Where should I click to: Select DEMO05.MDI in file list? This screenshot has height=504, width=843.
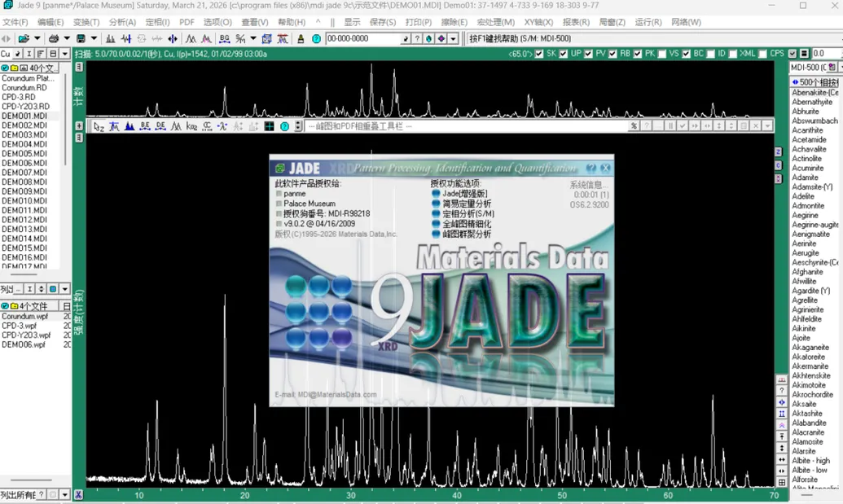pos(24,154)
